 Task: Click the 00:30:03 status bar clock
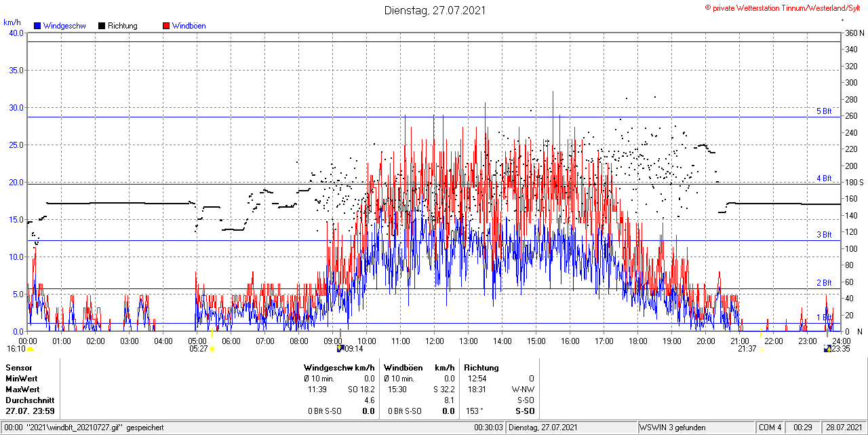pyautogui.click(x=489, y=428)
